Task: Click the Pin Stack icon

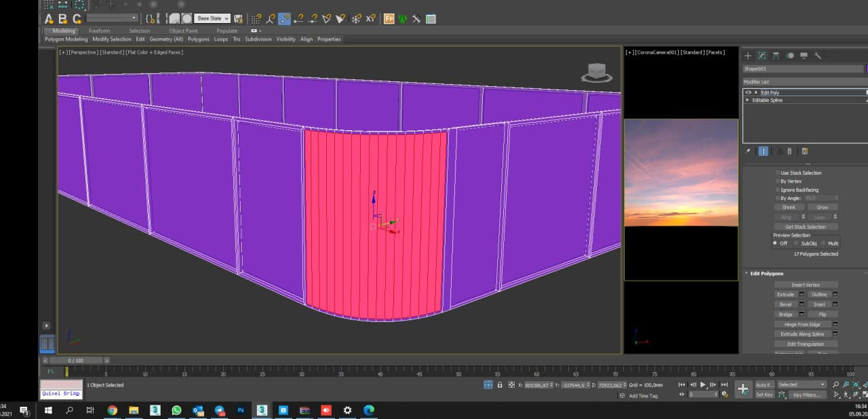Action: tap(748, 151)
